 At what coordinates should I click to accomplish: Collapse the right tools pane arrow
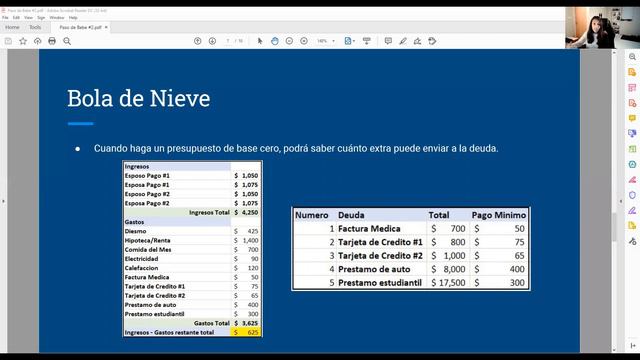(621, 201)
